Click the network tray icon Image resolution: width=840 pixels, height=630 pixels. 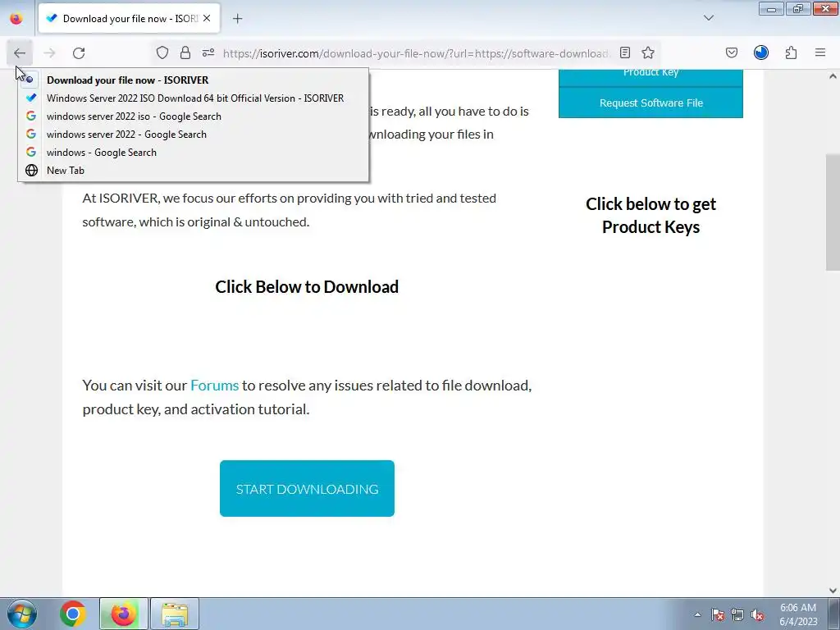coord(737,614)
